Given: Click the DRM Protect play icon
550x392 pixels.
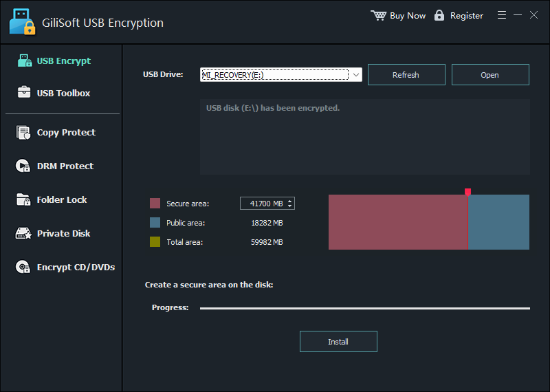Looking at the screenshot, I should 23,166.
